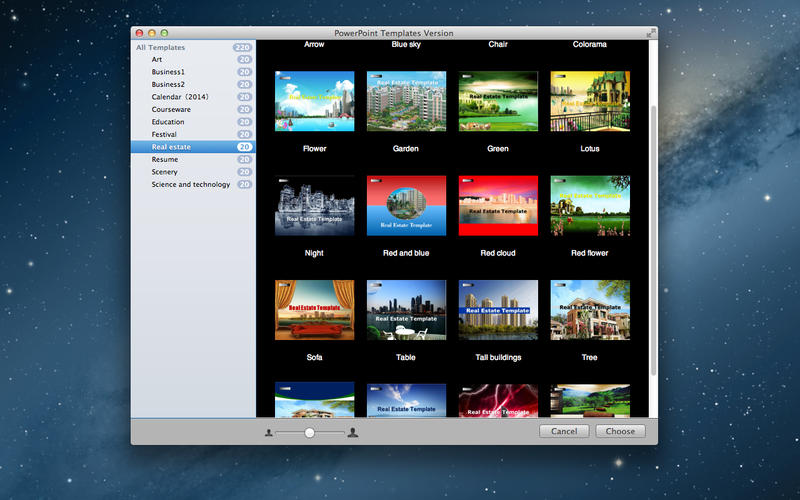Click the vertical scrollbar of template grid
The image size is (800, 500).
coord(654,240)
